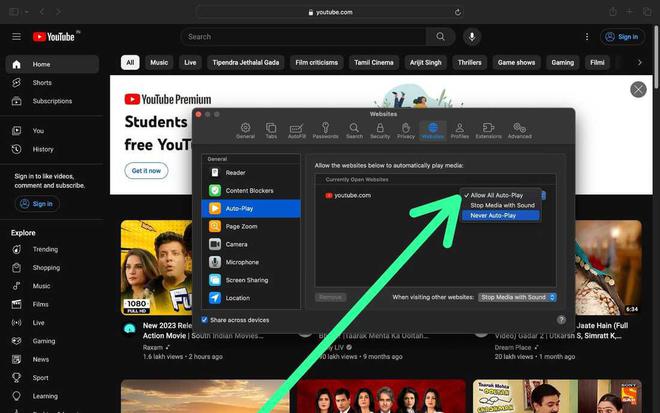Open the other websites Auto-Play dropdown
The image size is (660, 413).
point(517,297)
